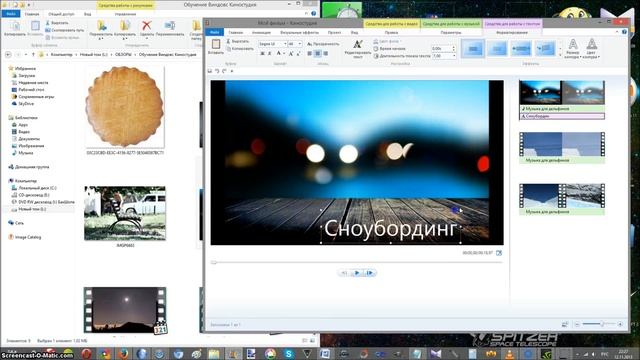Open File tab in Movie Maker
Screen dimensions: 640x360
click(x=214, y=32)
